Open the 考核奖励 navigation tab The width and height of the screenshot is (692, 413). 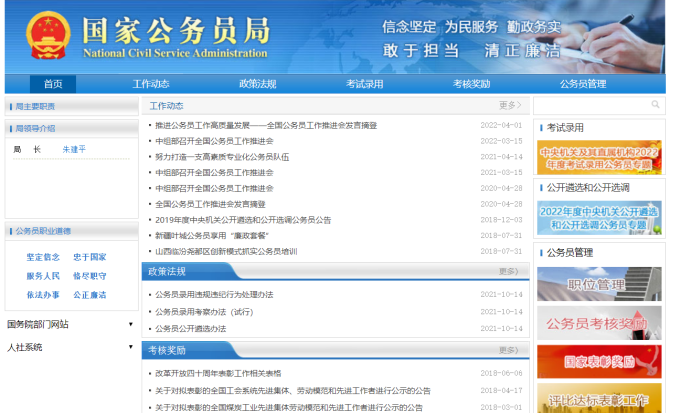tap(471, 84)
